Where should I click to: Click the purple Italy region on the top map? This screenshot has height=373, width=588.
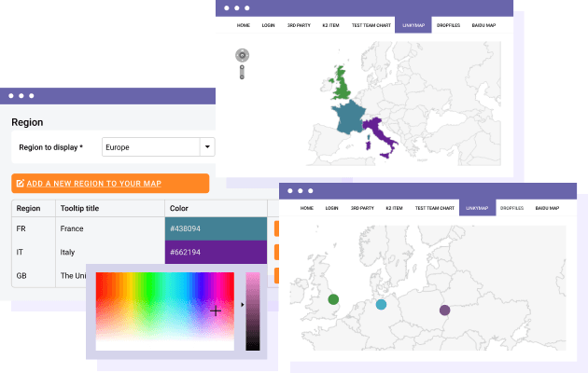pyautogui.click(x=383, y=138)
